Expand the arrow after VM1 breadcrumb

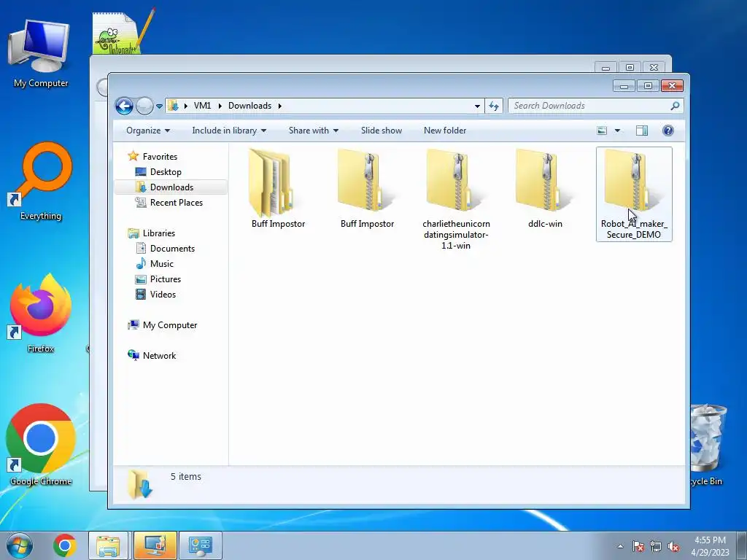pyautogui.click(x=220, y=106)
